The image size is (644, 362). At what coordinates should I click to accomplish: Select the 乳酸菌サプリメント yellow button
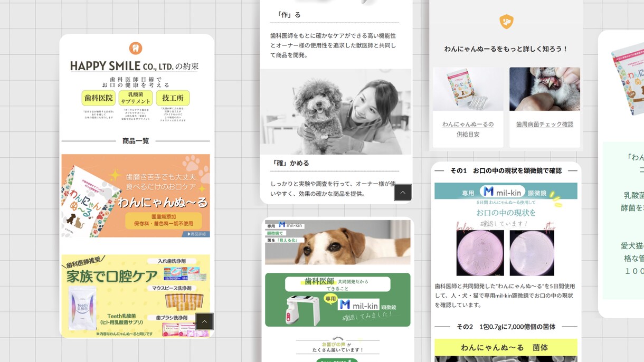pyautogui.click(x=136, y=98)
